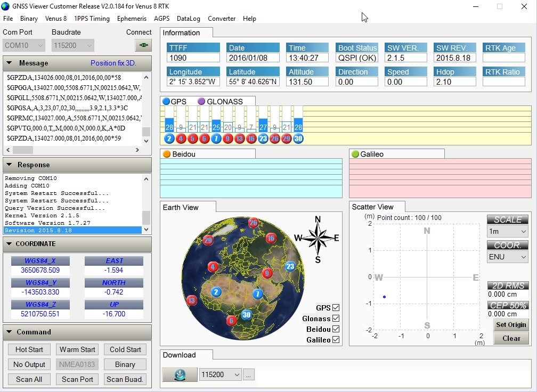The image size is (537, 392).
Task: Click the compass rose in Earth View
Action: click(318, 238)
